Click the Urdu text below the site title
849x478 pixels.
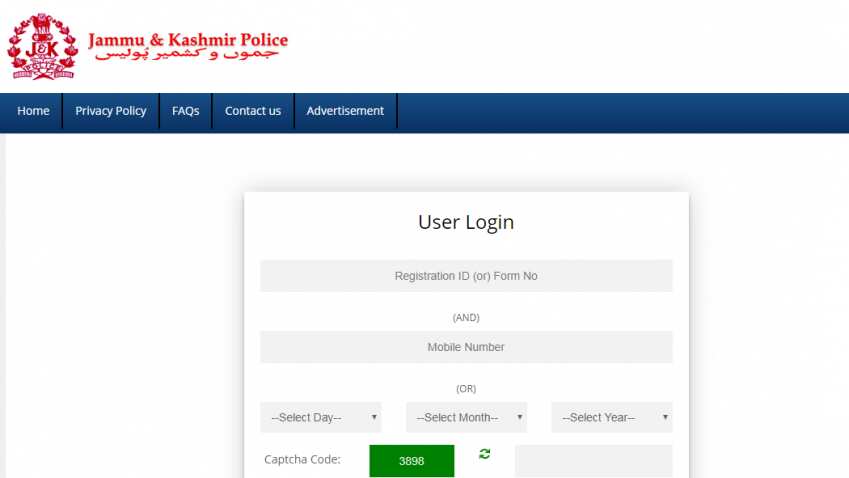(190, 56)
